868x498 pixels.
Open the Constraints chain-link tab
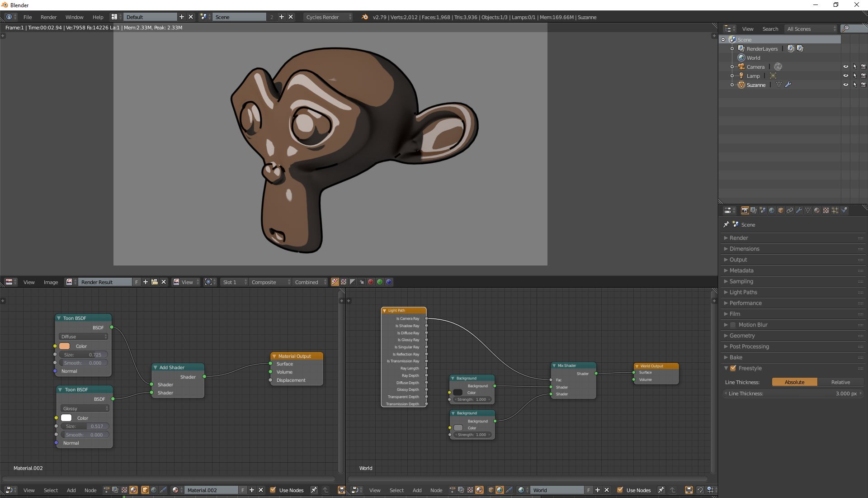790,210
